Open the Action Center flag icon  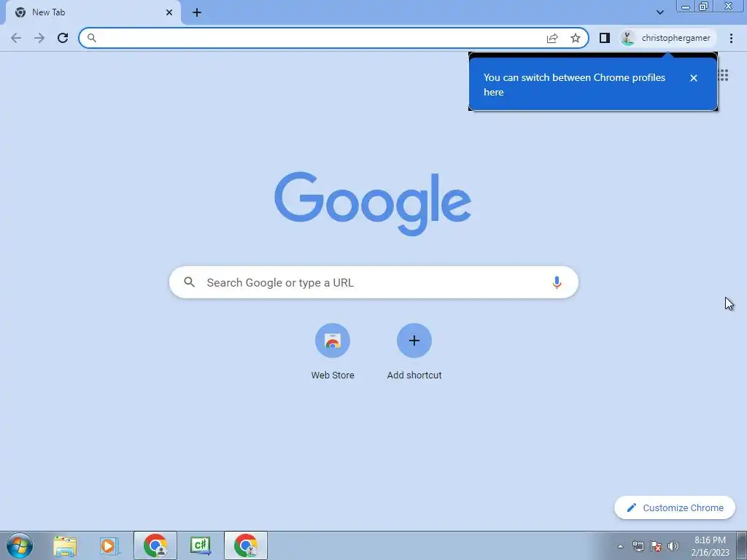click(656, 546)
